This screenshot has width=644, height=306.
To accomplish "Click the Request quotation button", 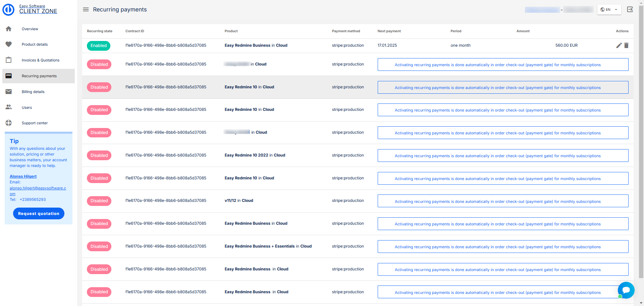I will [39, 214].
